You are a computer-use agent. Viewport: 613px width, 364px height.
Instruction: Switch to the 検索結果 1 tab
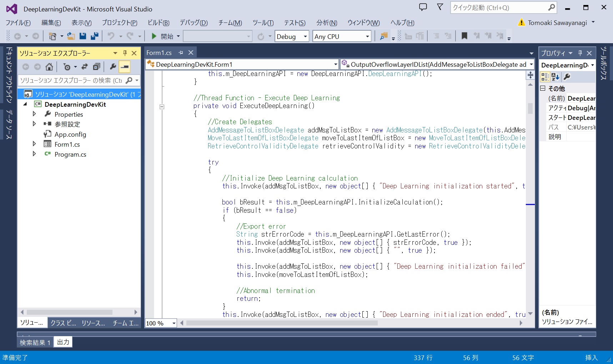point(35,342)
